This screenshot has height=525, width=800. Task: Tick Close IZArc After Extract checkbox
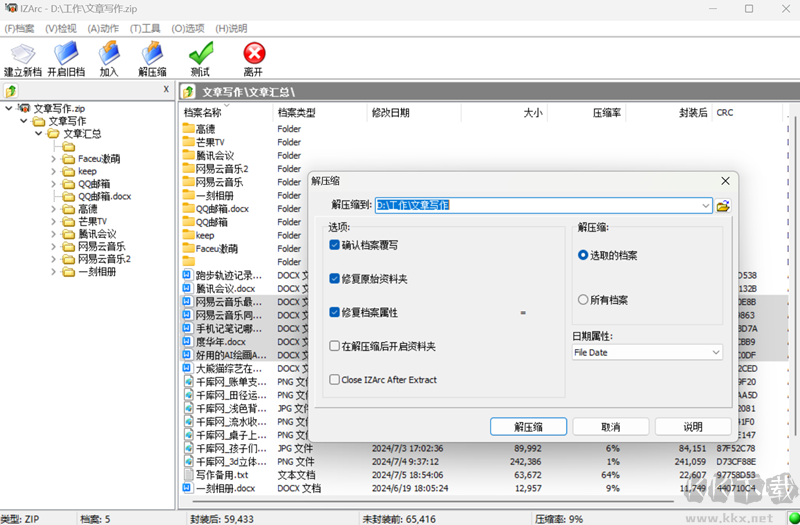click(x=335, y=380)
